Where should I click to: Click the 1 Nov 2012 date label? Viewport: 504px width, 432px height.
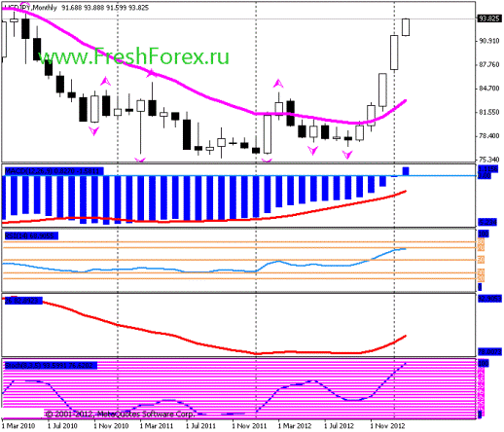click(388, 425)
